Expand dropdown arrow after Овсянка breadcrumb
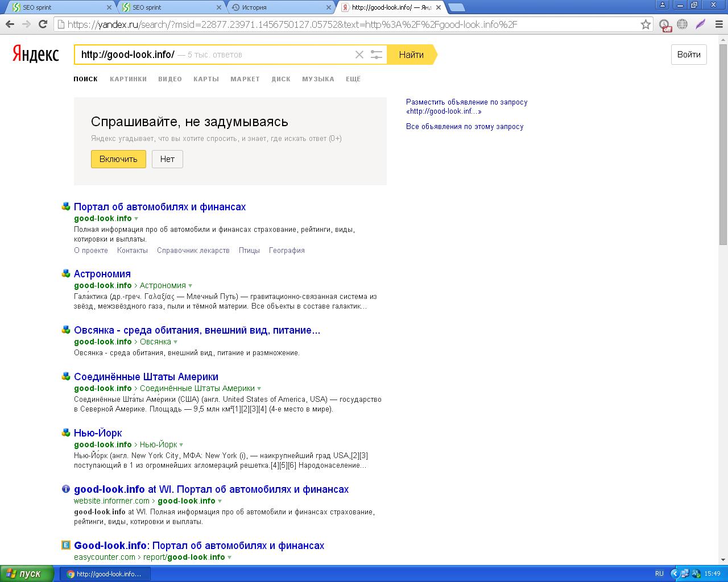The height and width of the screenshot is (582, 728). tap(175, 342)
